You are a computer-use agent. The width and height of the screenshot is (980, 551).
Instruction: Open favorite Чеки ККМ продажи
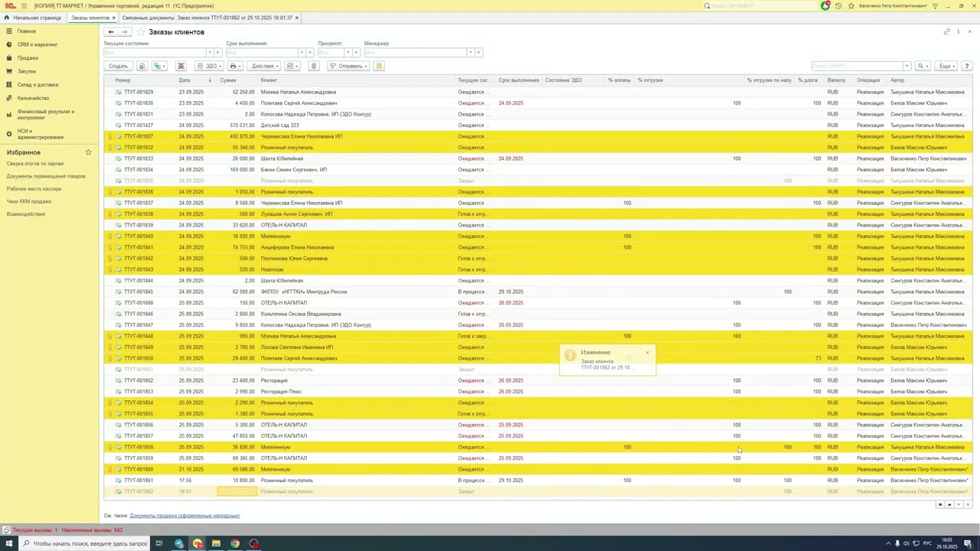click(x=29, y=201)
